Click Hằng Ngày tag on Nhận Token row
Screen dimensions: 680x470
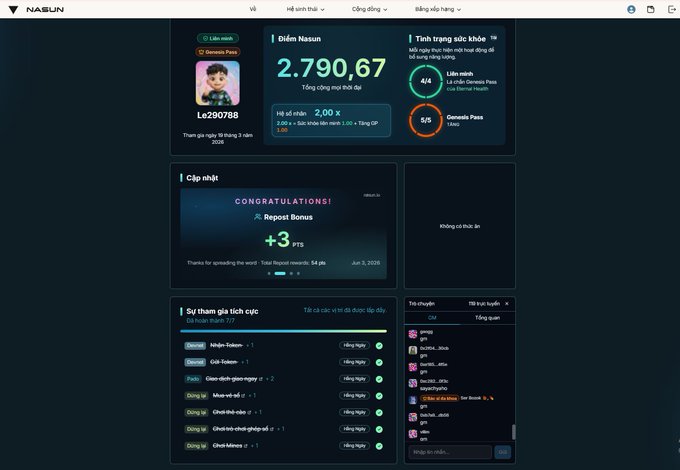pos(354,346)
